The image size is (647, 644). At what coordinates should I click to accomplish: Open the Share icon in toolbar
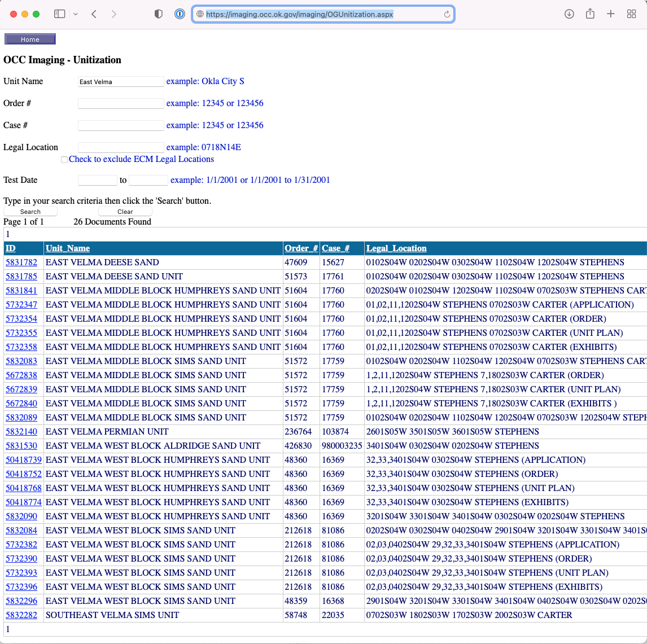coord(590,14)
